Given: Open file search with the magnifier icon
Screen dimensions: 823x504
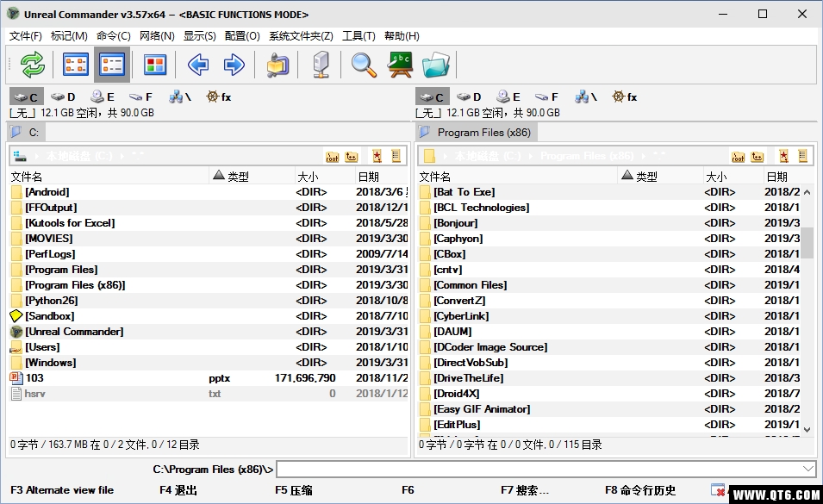Looking at the screenshot, I should click(363, 65).
